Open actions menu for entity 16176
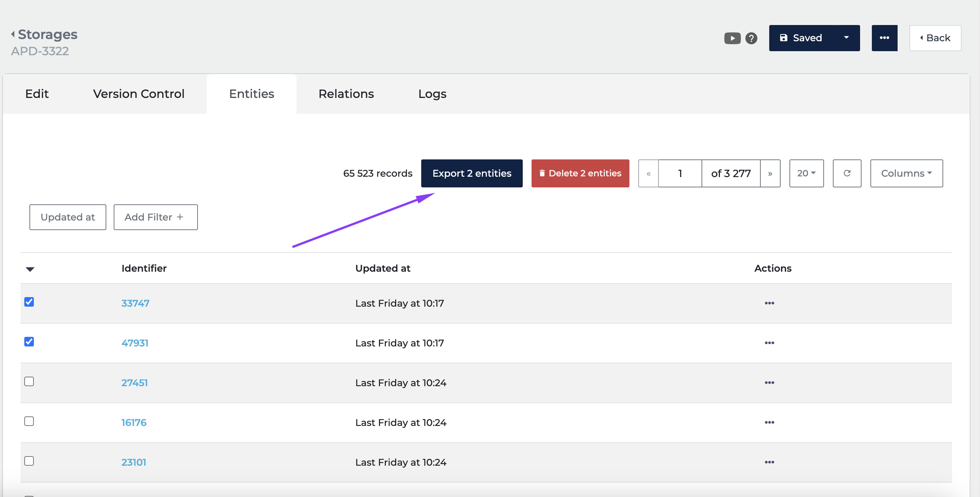 click(x=769, y=422)
